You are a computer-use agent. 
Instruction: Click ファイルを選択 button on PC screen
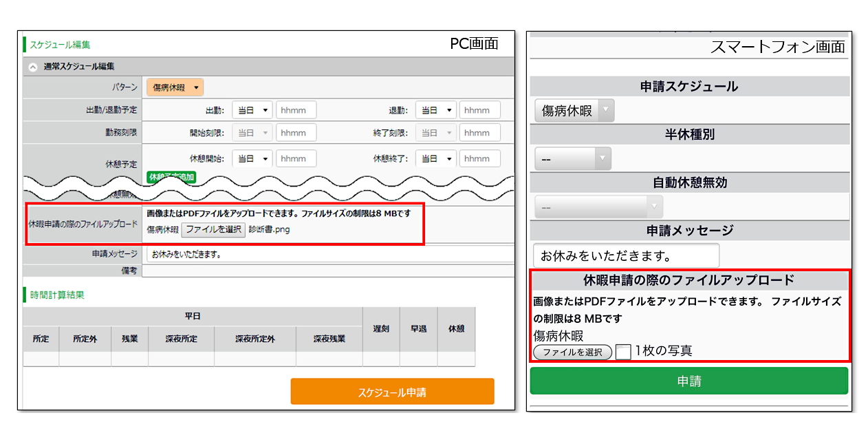point(213,230)
